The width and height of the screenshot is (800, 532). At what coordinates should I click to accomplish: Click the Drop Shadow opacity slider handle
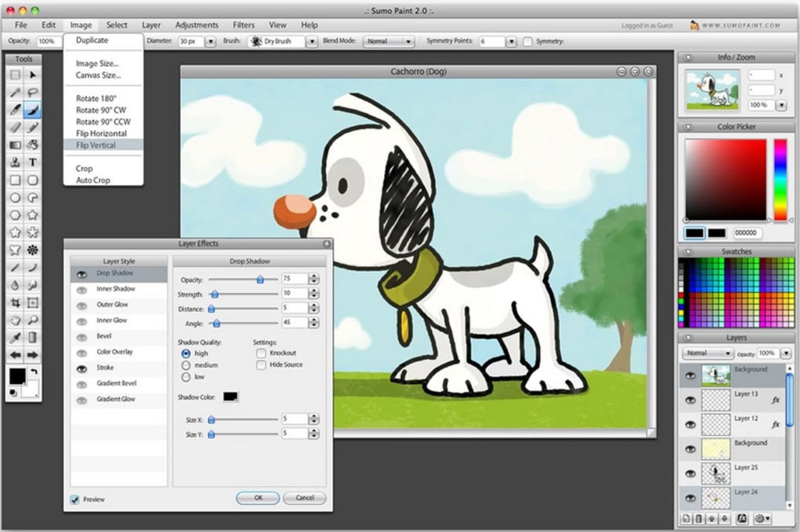point(260,280)
